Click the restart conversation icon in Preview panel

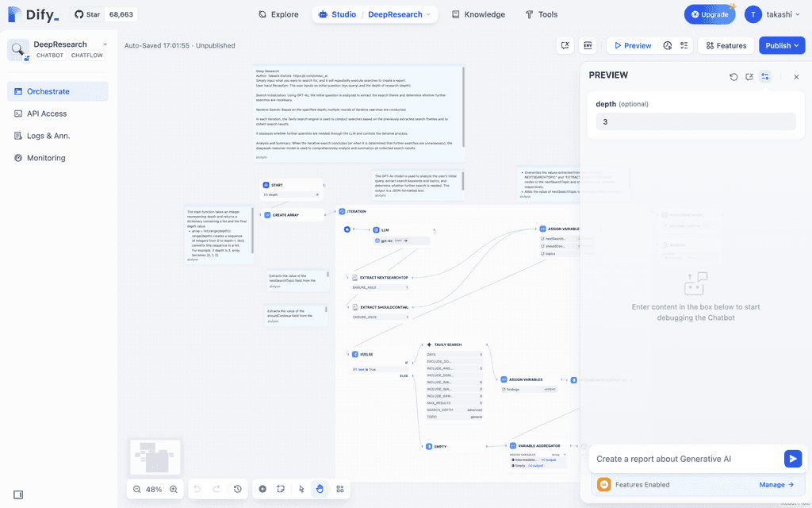(x=733, y=76)
